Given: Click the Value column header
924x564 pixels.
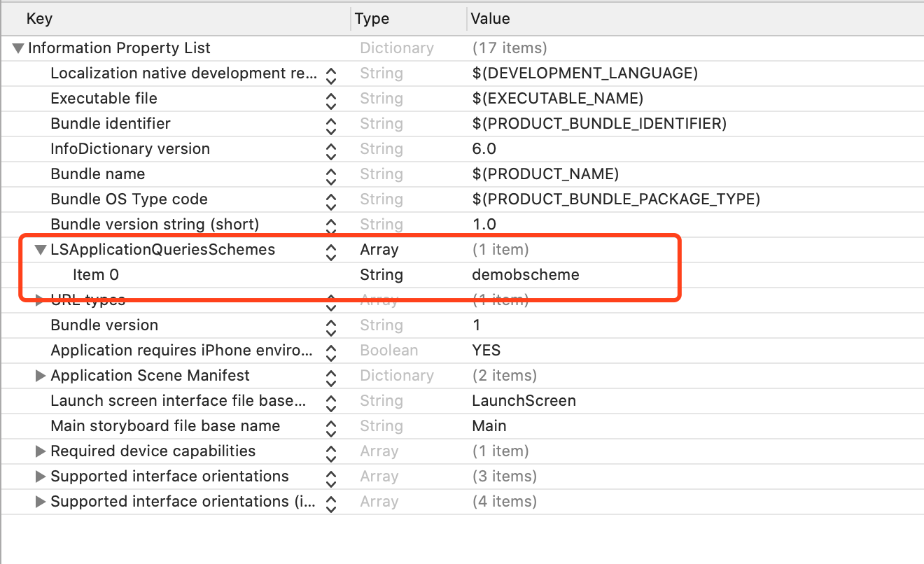Looking at the screenshot, I should [490, 19].
